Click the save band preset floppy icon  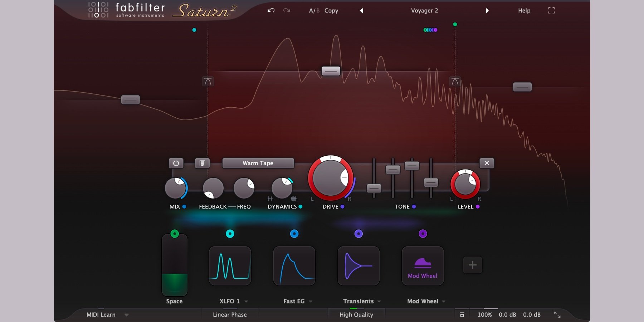point(202,163)
